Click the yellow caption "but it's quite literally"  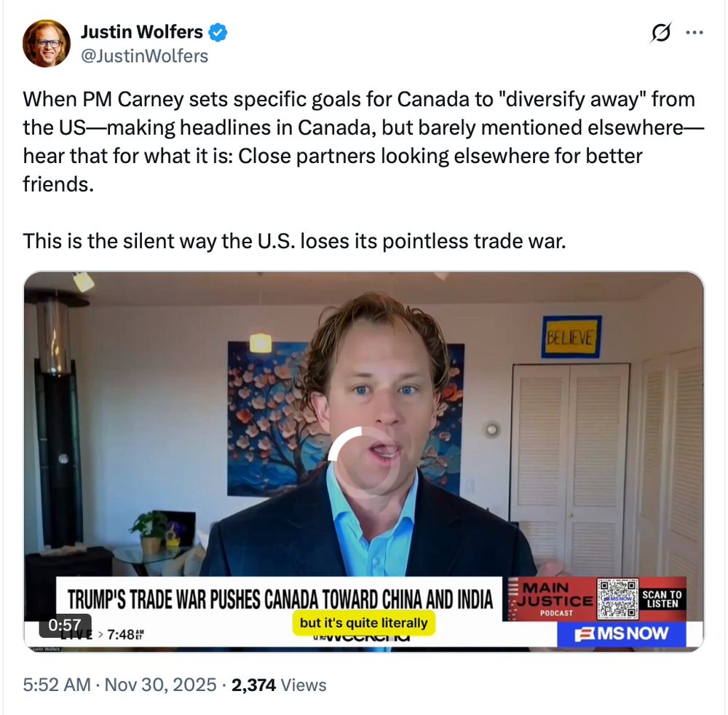click(x=363, y=623)
